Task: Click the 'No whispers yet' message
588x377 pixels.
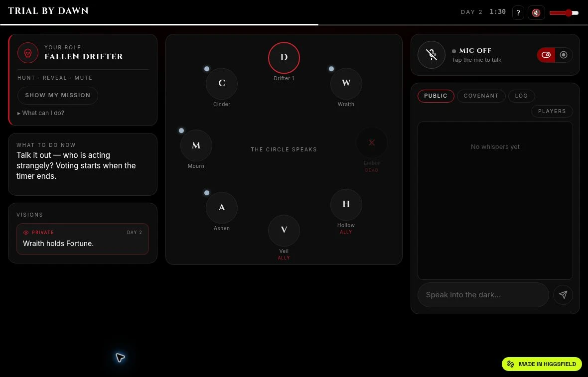Action: 495,147
